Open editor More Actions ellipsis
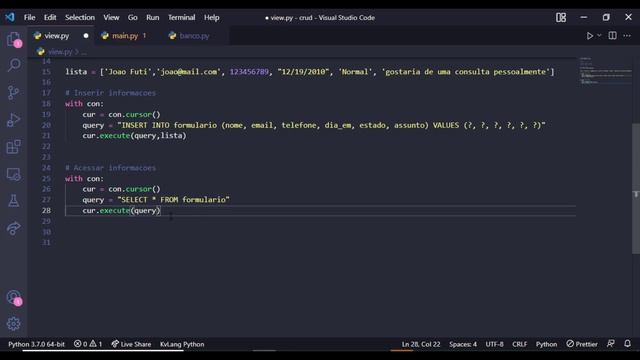Screen dimensions: 640x360 coord(627,36)
